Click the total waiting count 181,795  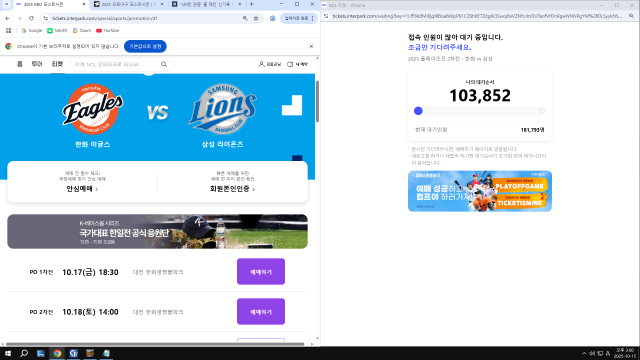532,130
